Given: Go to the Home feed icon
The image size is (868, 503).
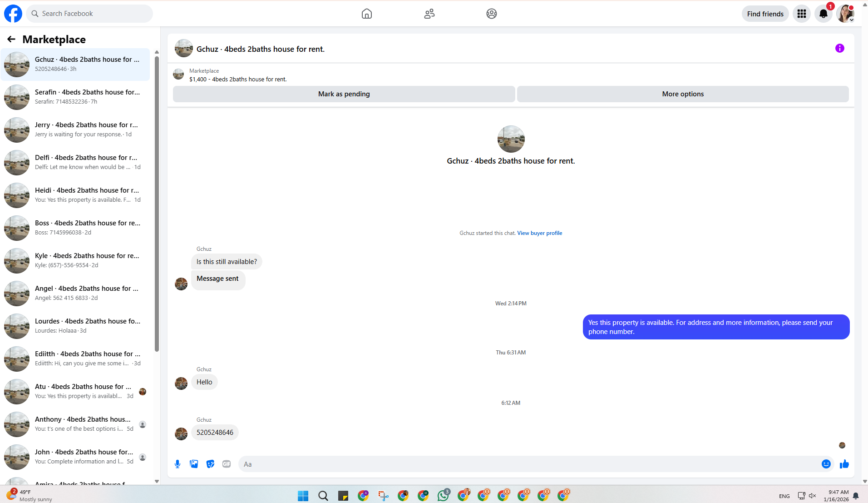Looking at the screenshot, I should click(x=367, y=14).
